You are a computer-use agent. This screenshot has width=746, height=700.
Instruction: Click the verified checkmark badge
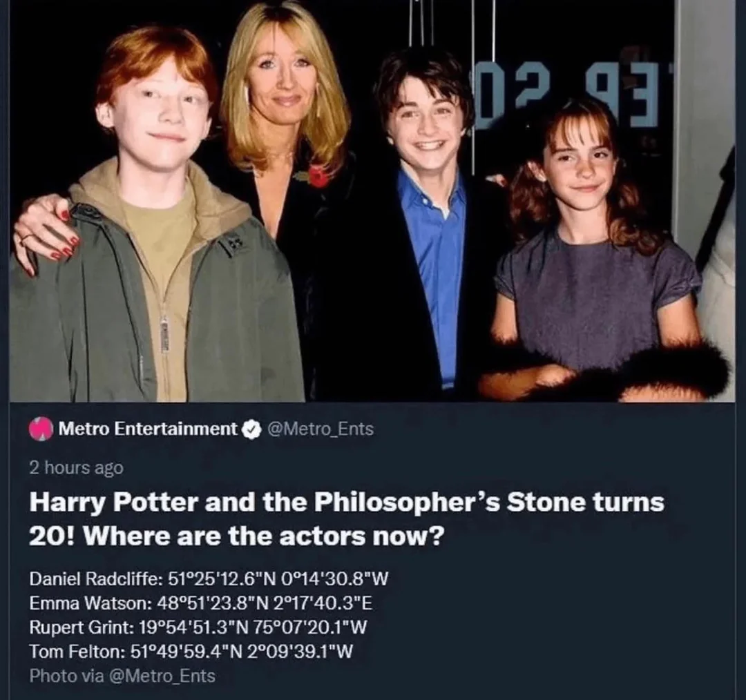pyautogui.click(x=251, y=429)
